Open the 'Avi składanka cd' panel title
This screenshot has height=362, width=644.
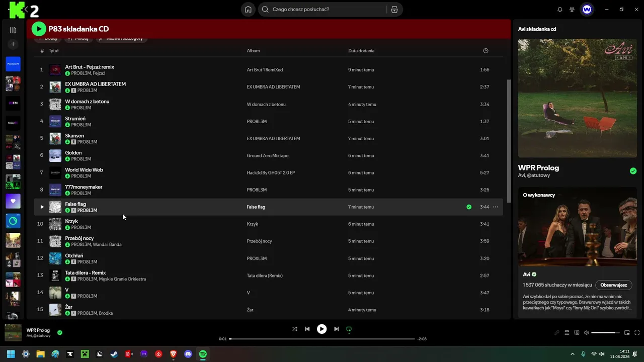(537, 29)
